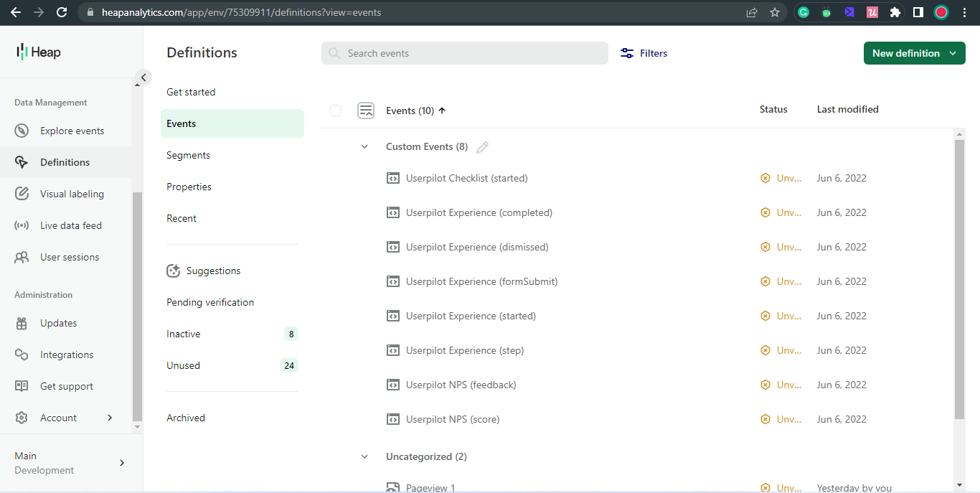The width and height of the screenshot is (980, 493).
Task: Switch to Segments tab
Action: pos(188,155)
